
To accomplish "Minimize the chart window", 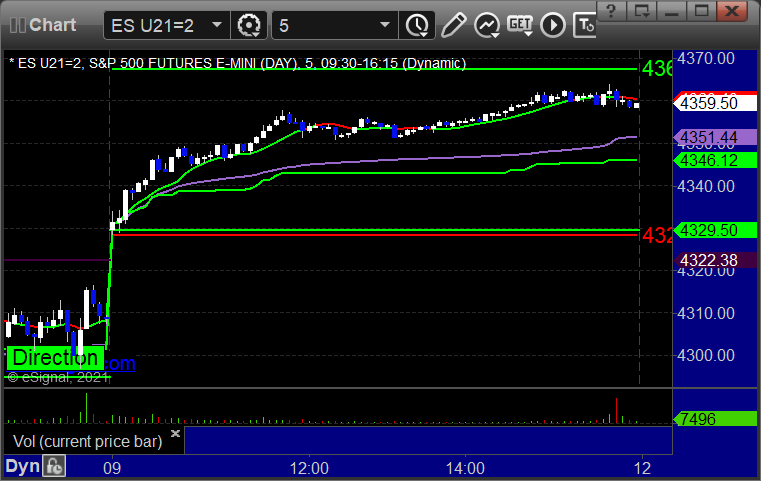I will (x=672, y=11).
